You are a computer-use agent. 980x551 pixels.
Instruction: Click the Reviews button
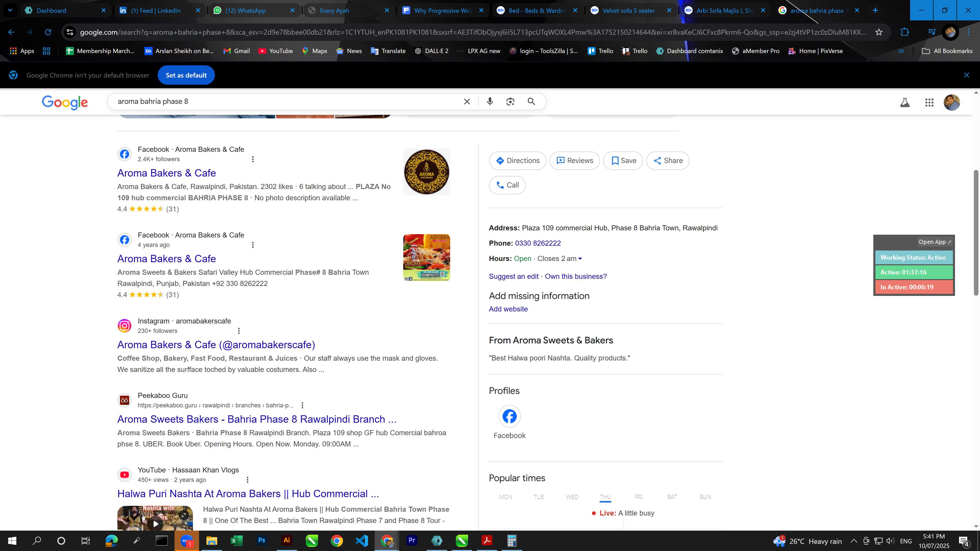(574, 160)
